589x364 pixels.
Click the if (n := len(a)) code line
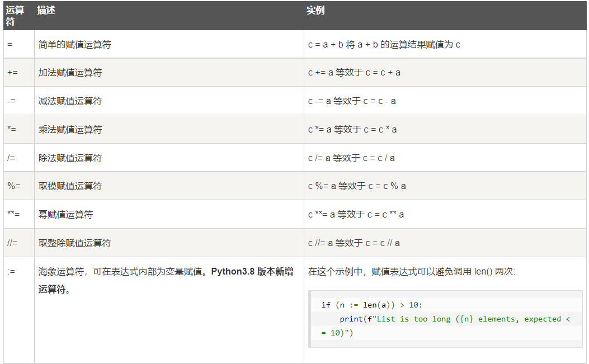coord(372,305)
